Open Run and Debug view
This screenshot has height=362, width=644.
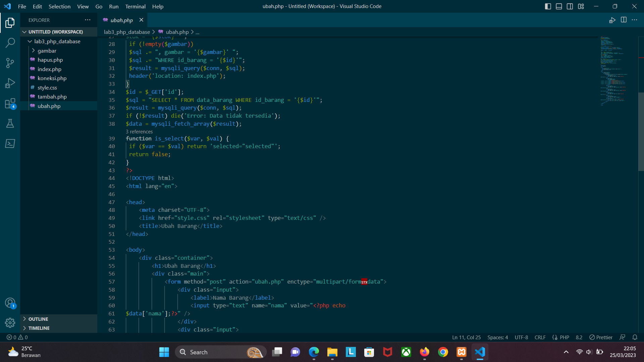[x=10, y=83]
